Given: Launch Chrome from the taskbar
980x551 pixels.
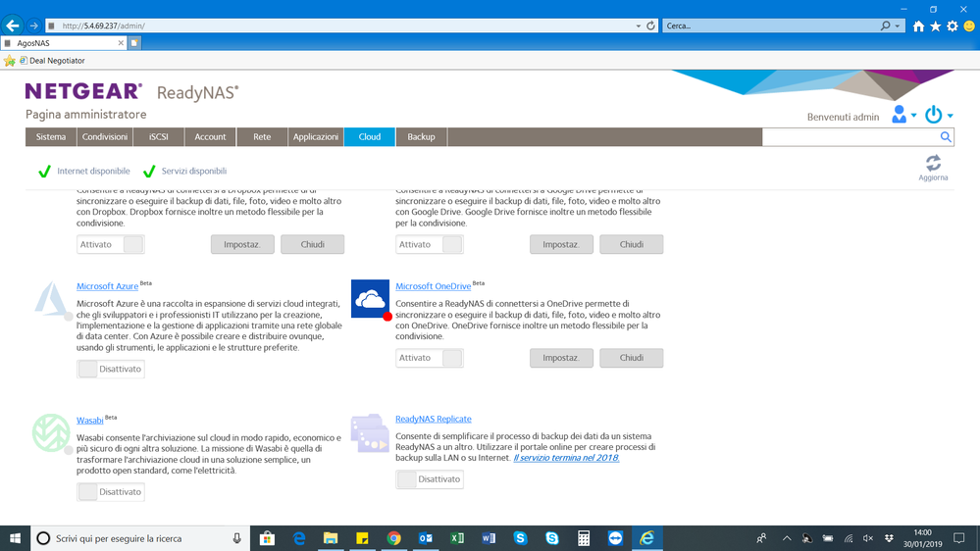Looking at the screenshot, I should [x=393, y=538].
